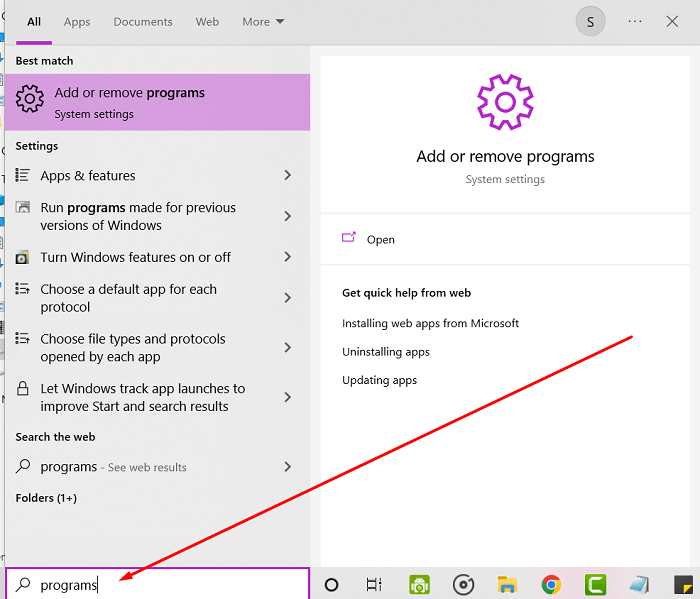Expand the programs web results arrow

click(288, 467)
